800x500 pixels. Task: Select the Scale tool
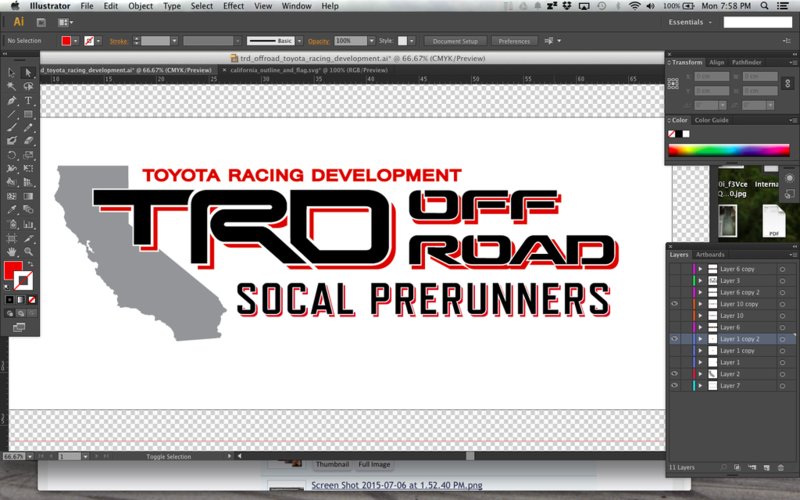28,155
